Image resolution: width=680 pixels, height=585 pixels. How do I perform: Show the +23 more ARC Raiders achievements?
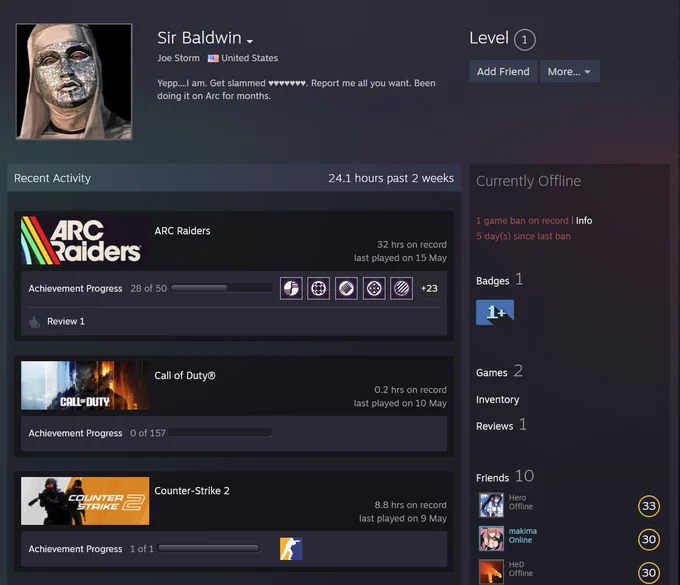429,288
